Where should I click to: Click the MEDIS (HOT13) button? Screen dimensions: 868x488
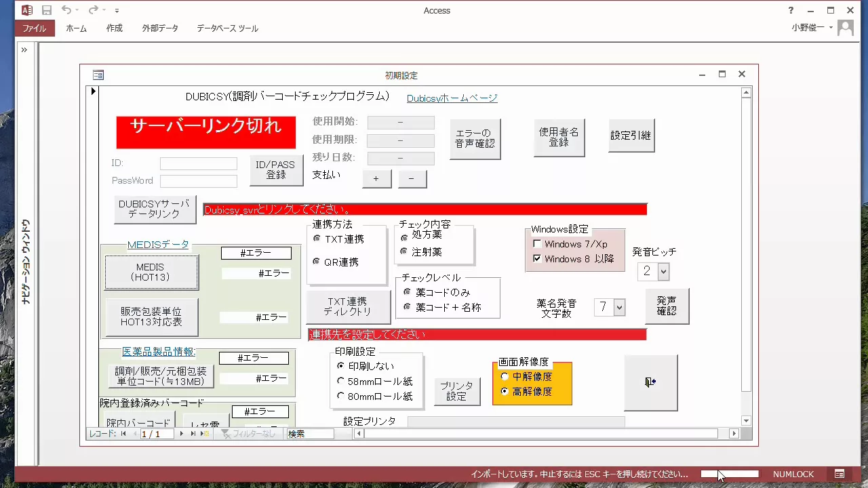coord(151,272)
